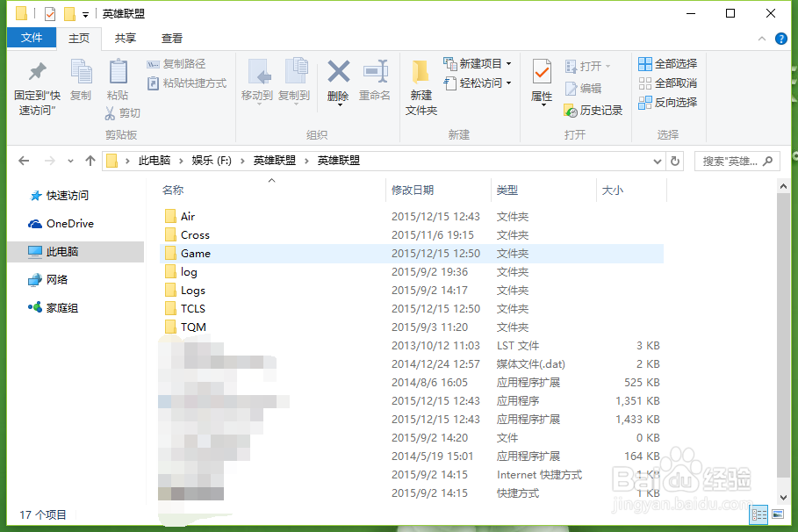Select the TCLS folder
Screen dimensions: 798x532
pyautogui.click(x=411, y=309)
